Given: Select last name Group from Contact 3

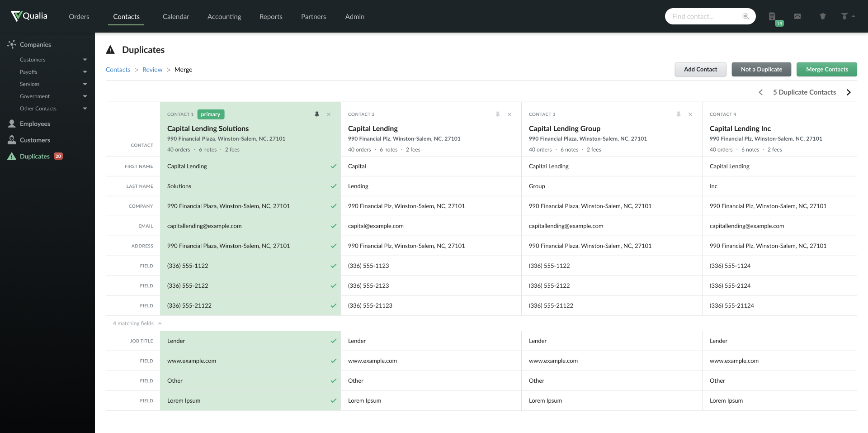Looking at the screenshot, I should point(537,186).
